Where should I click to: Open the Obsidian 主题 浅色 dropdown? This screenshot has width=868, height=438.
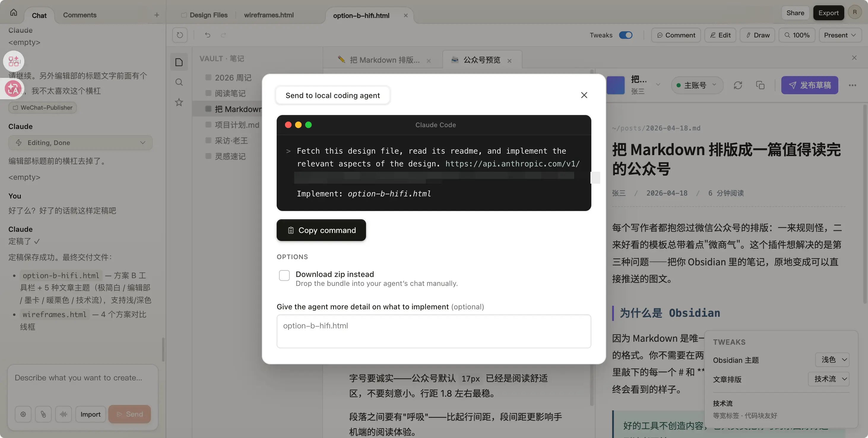(832, 360)
